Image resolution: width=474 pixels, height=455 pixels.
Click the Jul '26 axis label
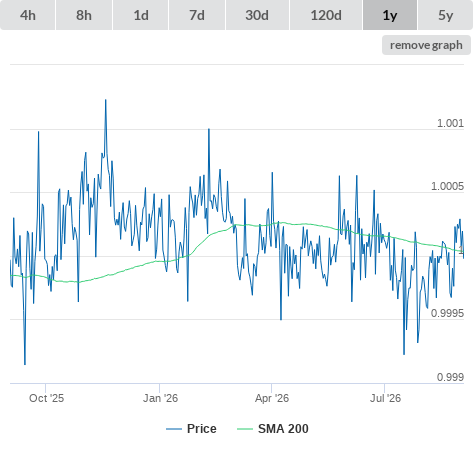(385, 398)
